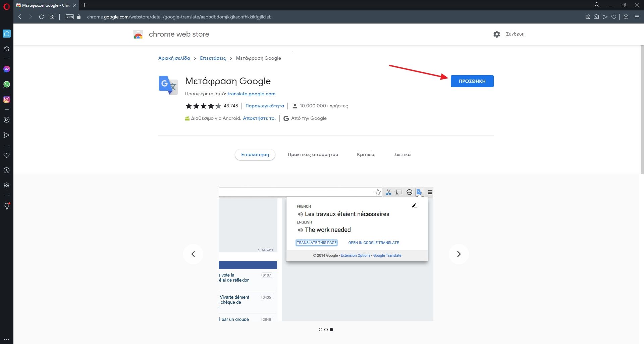Viewport: 644px width, 344px height.
Task: Open History from the sidebar clock icon
Action: [7, 170]
